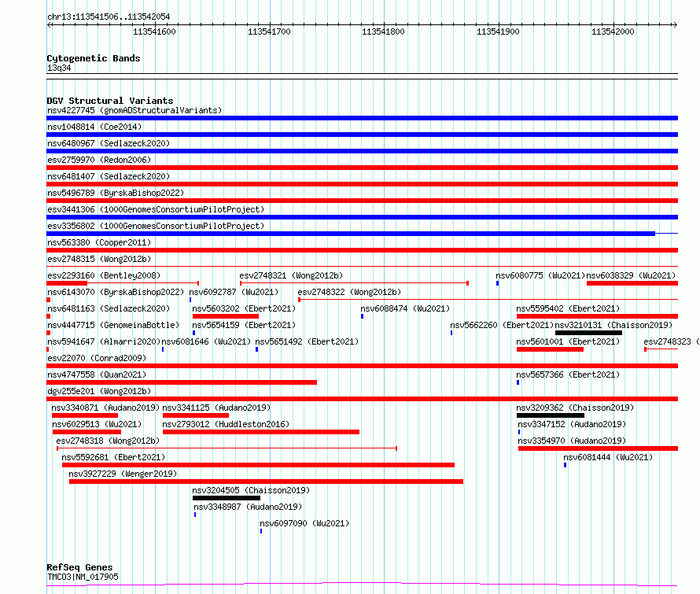
Task: Click the DGV Structural Variants track title
Action: [x=110, y=101]
